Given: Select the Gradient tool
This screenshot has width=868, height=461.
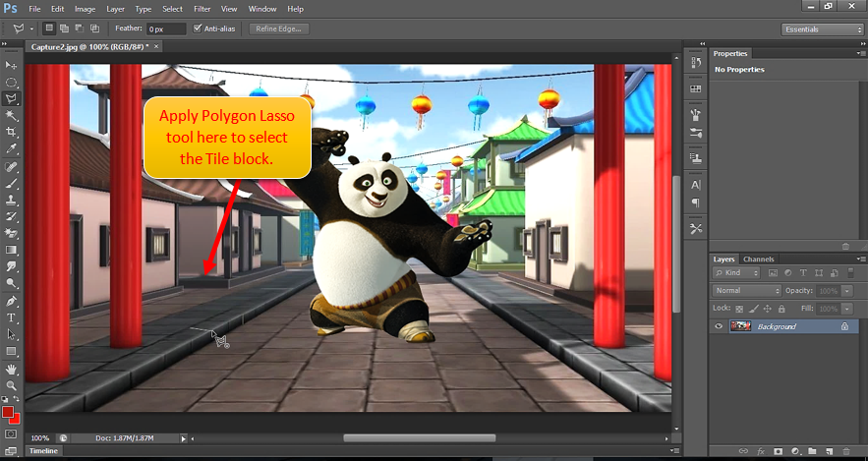Looking at the screenshot, I should (x=11, y=250).
